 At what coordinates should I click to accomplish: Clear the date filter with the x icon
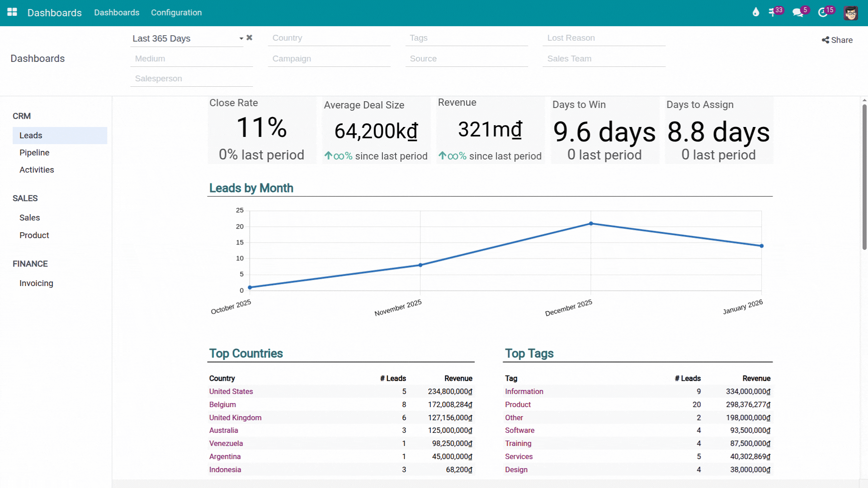(x=249, y=38)
